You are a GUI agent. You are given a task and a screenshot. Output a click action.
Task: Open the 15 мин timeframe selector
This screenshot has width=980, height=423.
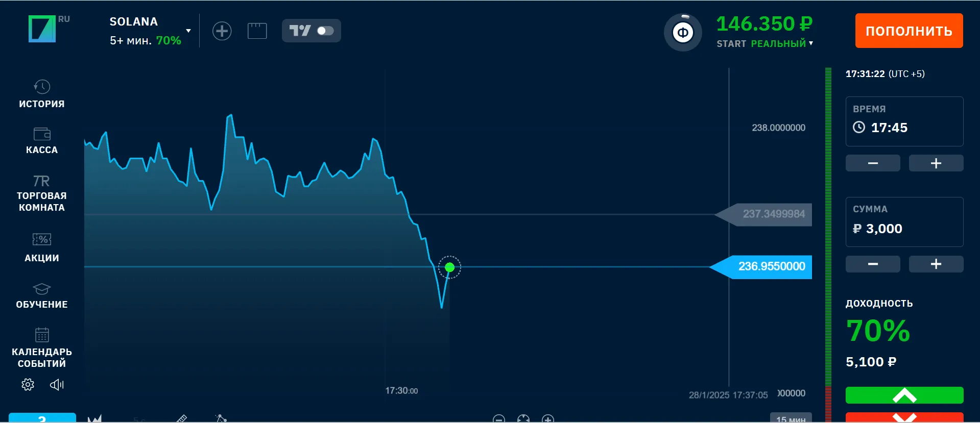(x=791, y=418)
